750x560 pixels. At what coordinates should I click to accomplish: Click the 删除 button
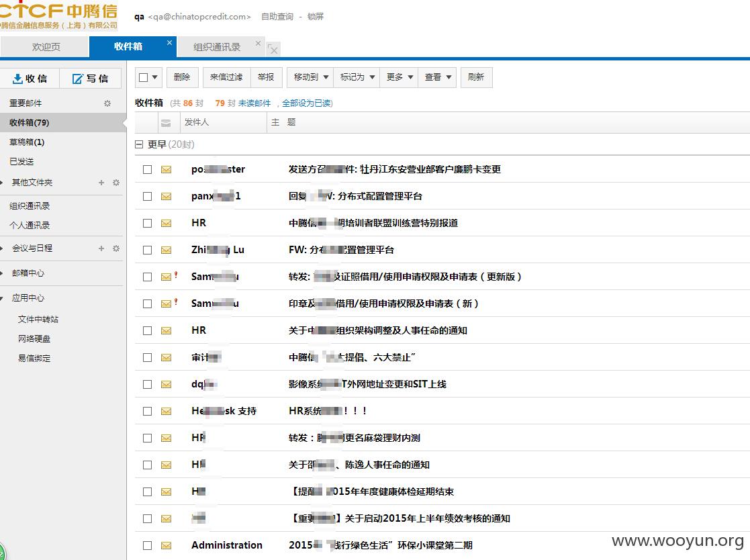pos(182,77)
